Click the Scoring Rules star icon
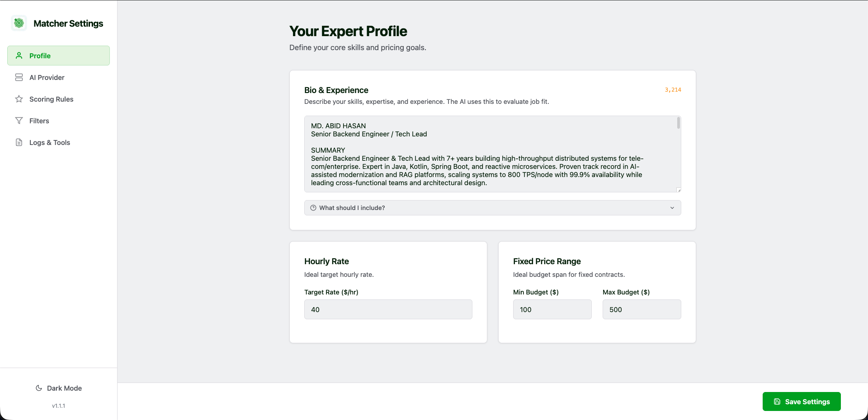This screenshot has width=868, height=420. pyautogui.click(x=19, y=99)
